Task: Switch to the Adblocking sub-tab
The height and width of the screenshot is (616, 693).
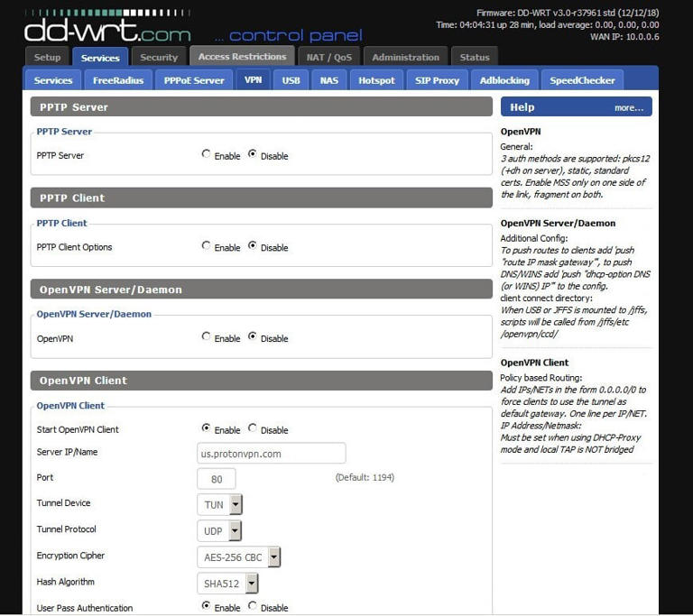Action: coord(504,80)
